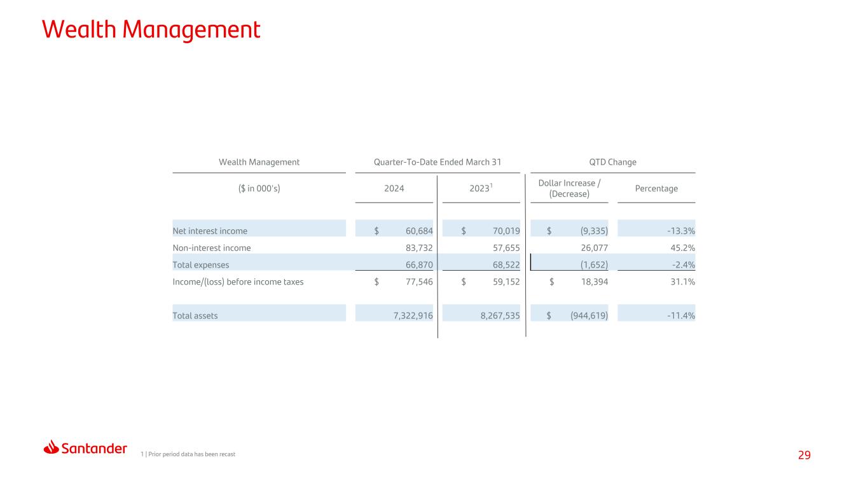This screenshot has height=488, width=868.
Task: Select the ($ in 000's) units label
Action: pyautogui.click(x=259, y=188)
